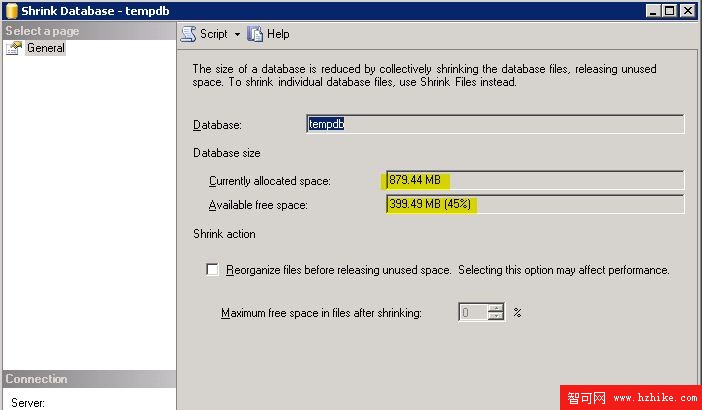The height and width of the screenshot is (410, 702).
Task: Click the Database size label
Action: 227,153
